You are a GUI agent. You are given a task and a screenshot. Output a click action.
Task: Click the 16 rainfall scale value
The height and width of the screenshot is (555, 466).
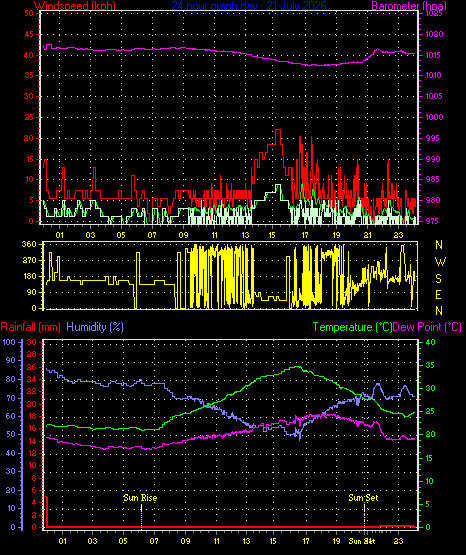[x=31, y=429]
